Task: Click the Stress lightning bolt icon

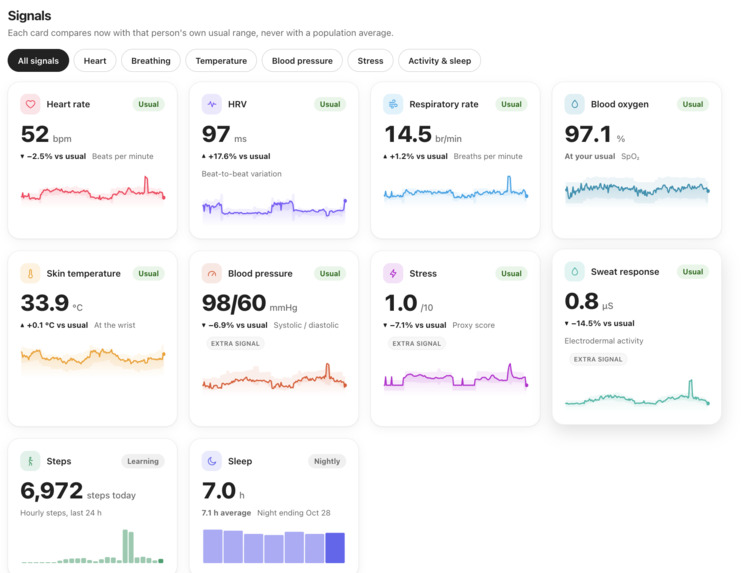Action: click(393, 274)
